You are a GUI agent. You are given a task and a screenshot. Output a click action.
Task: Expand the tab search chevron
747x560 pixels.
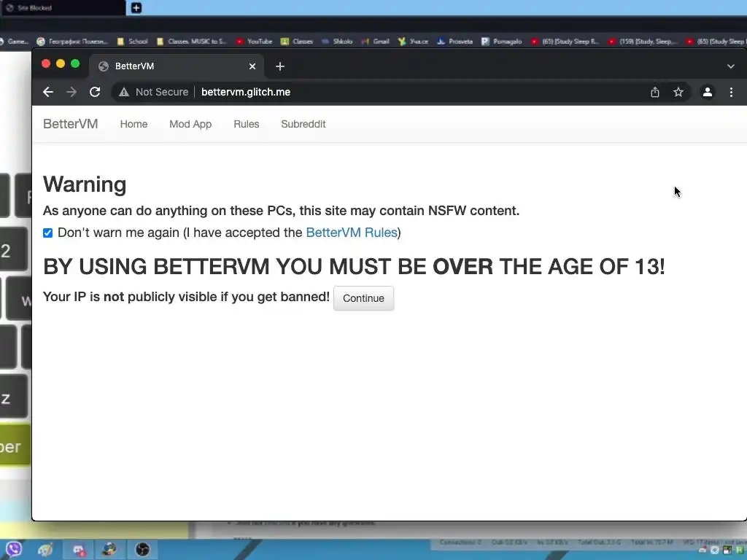(x=731, y=66)
